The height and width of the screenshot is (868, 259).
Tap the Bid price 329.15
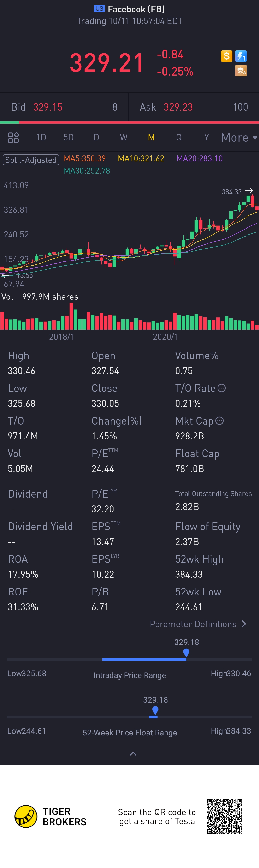[48, 107]
